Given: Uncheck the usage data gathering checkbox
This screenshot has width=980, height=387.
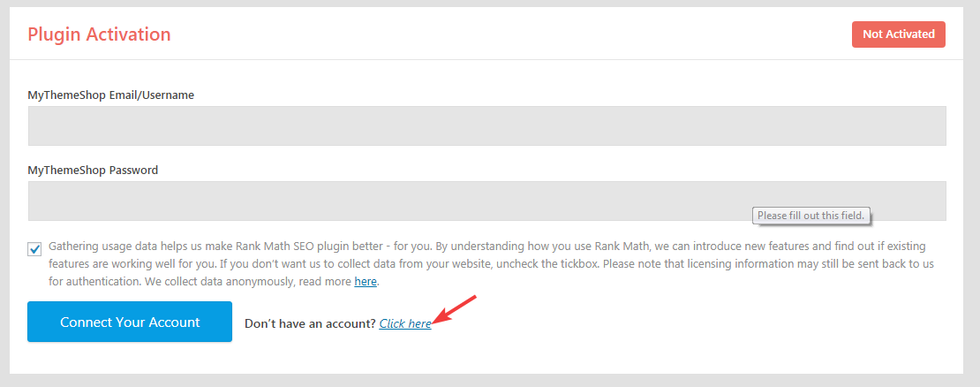Looking at the screenshot, I should click(35, 249).
